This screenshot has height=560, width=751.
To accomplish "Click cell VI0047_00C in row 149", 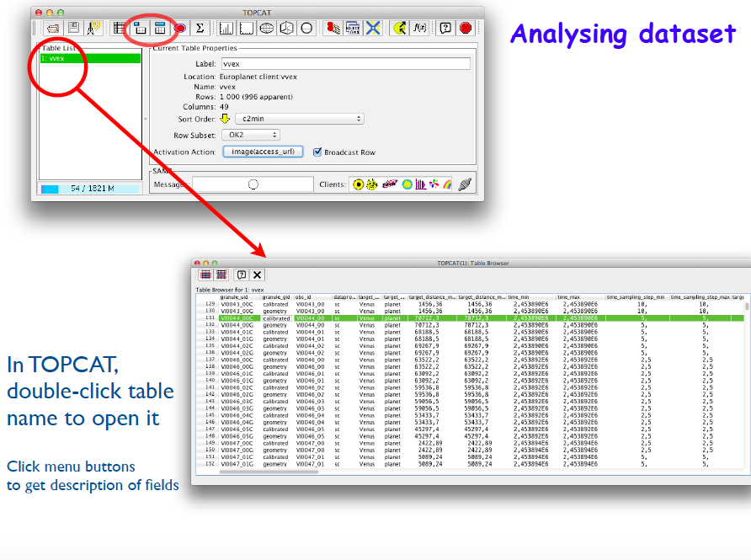I will point(239,443).
